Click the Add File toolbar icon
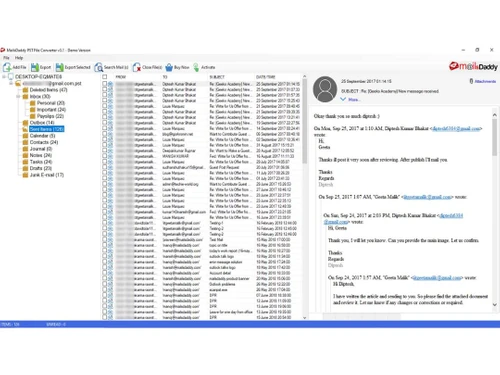500x375 pixels. [x=7, y=67]
